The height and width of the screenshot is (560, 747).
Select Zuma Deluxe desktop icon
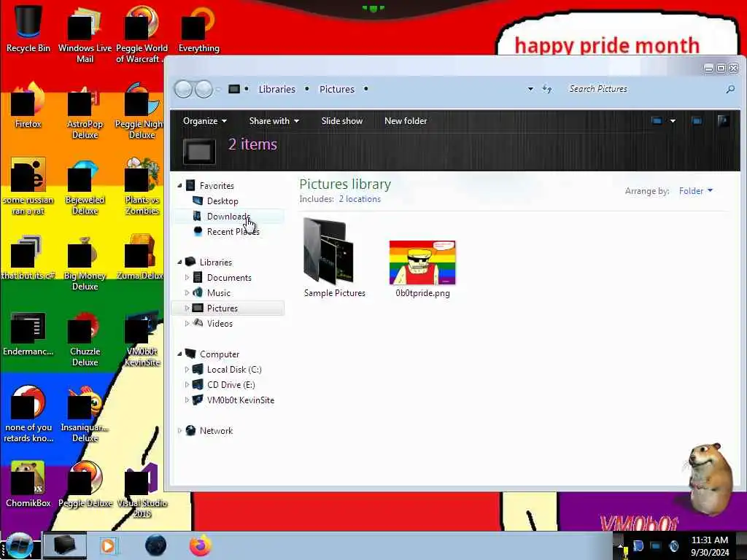click(142, 257)
